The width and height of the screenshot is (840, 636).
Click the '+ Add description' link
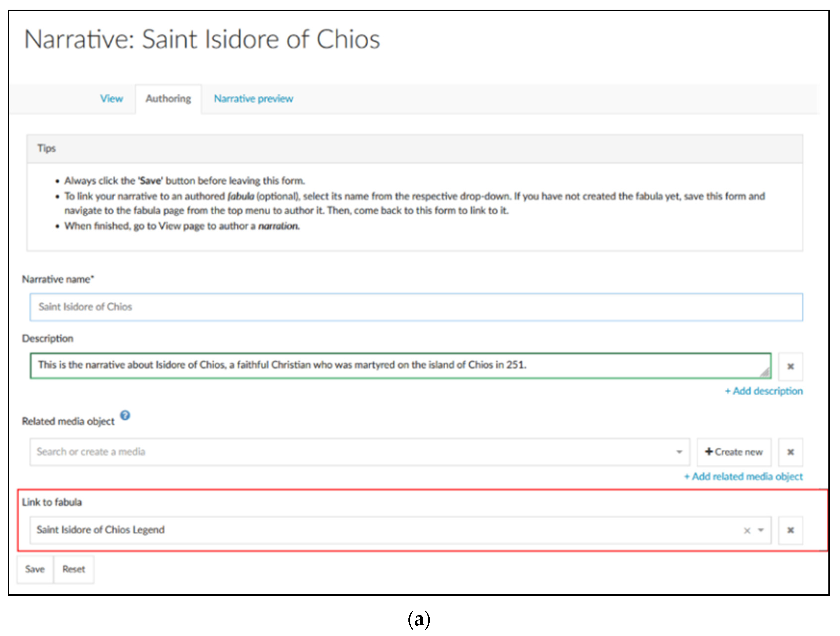click(764, 391)
